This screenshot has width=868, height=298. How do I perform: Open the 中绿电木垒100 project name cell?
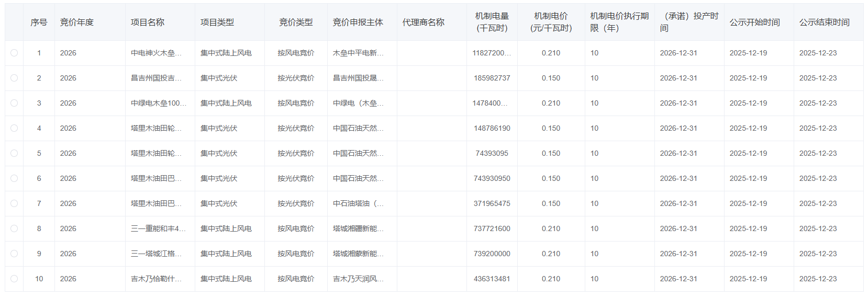[159, 103]
